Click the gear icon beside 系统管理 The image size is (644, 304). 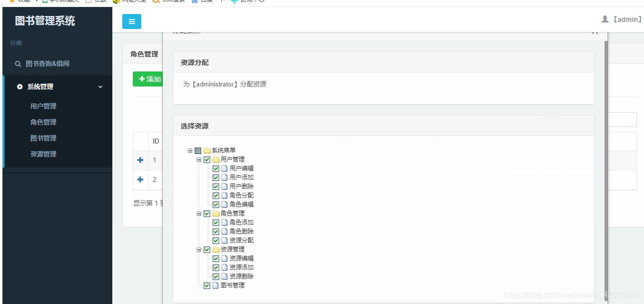coord(20,86)
